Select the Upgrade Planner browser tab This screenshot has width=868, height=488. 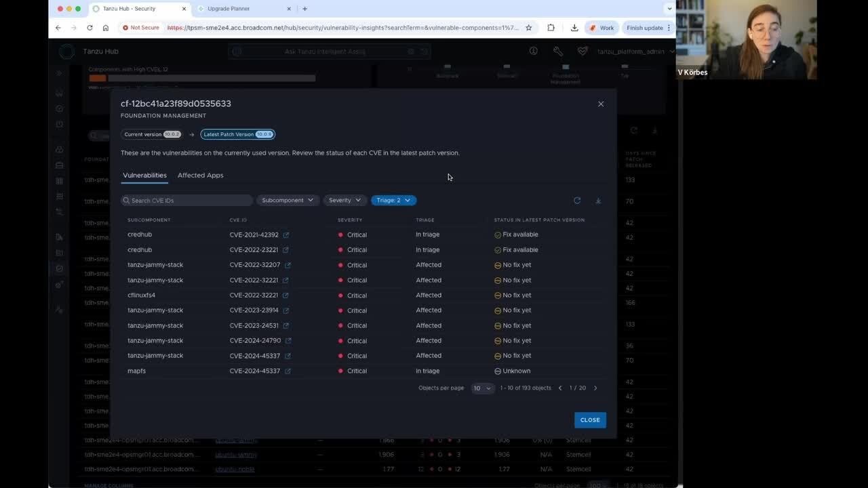coord(243,9)
